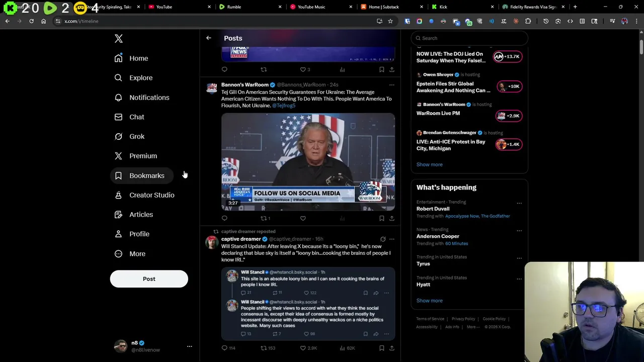The height and width of the screenshot is (362, 644).
Task: Open the Robert Duvall trending topic
Action: click(x=433, y=209)
